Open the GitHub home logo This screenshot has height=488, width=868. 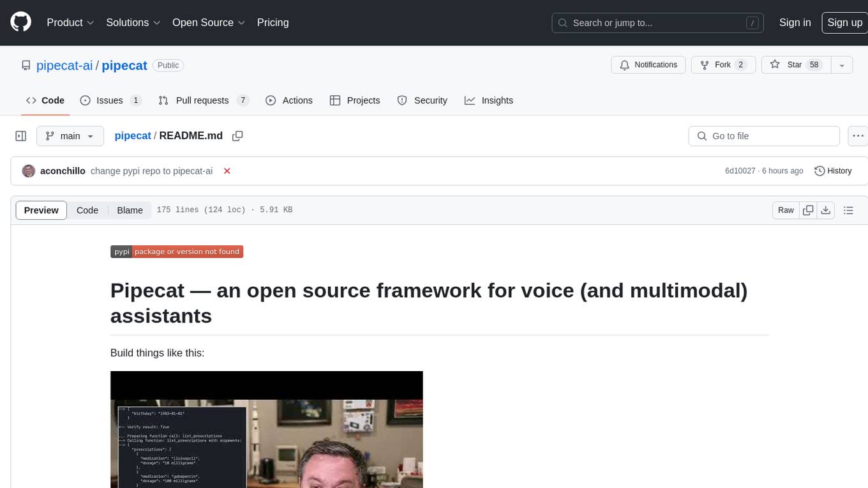click(x=20, y=22)
